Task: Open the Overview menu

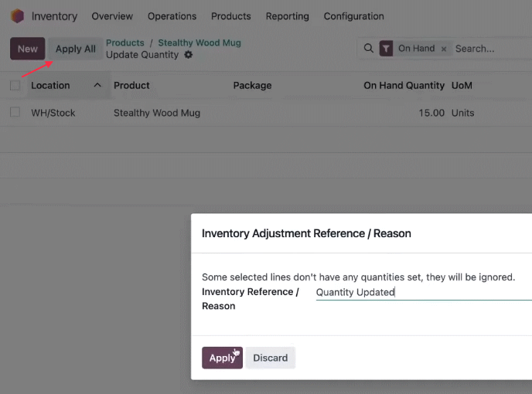Action: (112, 16)
